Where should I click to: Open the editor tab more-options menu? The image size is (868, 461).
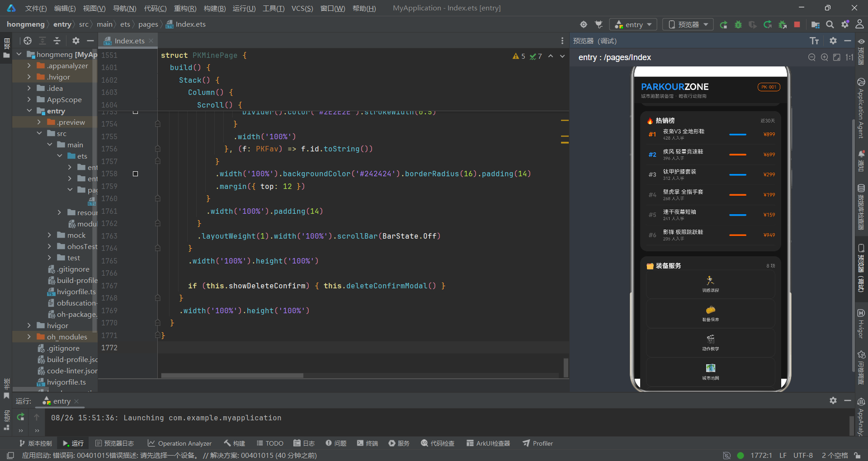(x=562, y=41)
